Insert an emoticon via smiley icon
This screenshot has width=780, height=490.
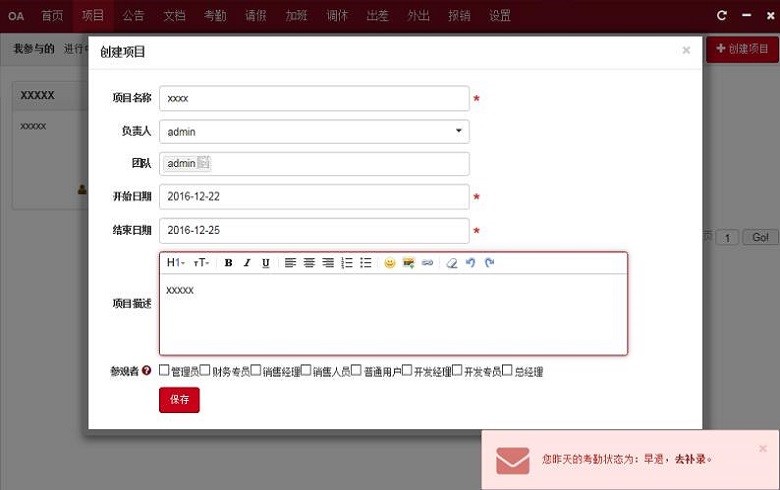(390, 263)
